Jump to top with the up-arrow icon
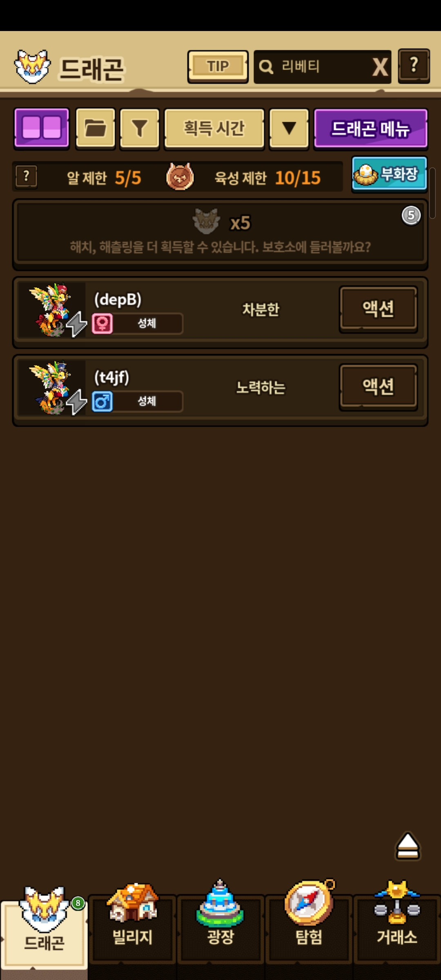Viewport: 441px width, 980px height. (x=408, y=846)
